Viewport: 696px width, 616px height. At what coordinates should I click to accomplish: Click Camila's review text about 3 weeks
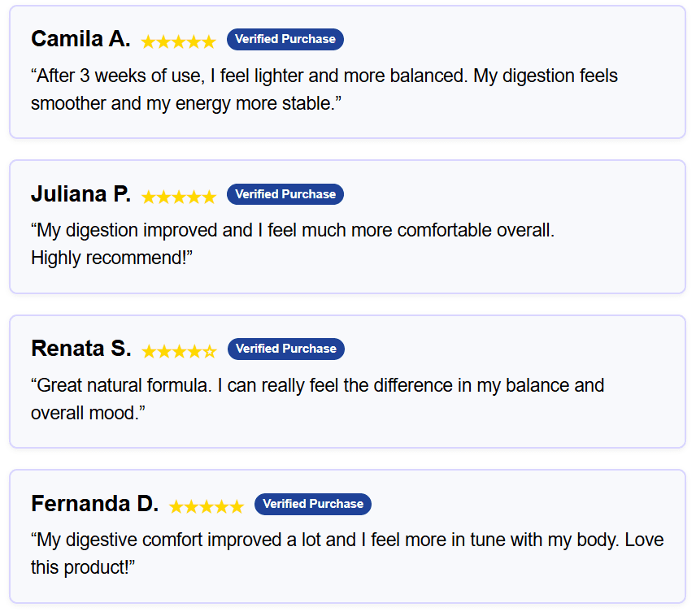click(324, 89)
